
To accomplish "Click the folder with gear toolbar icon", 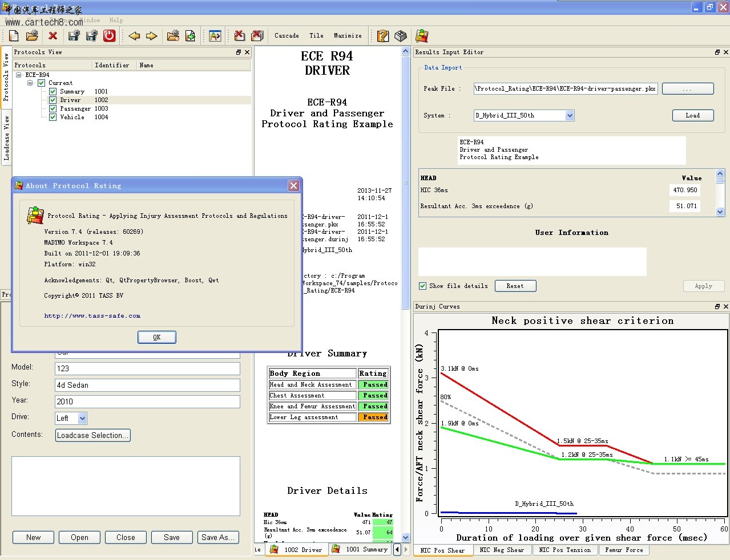I will (x=173, y=36).
